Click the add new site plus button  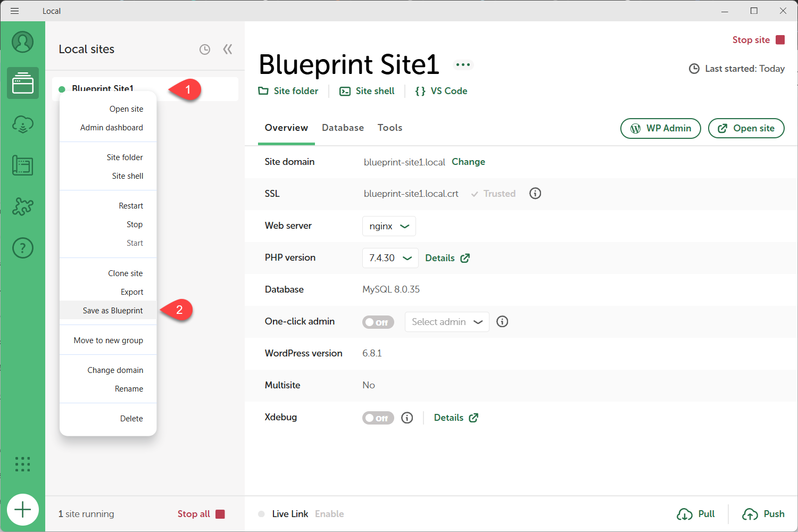click(x=23, y=510)
